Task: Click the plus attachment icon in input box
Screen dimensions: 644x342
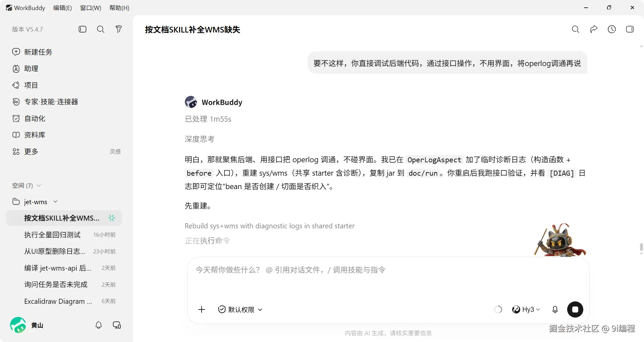Action: pyautogui.click(x=202, y=309)
